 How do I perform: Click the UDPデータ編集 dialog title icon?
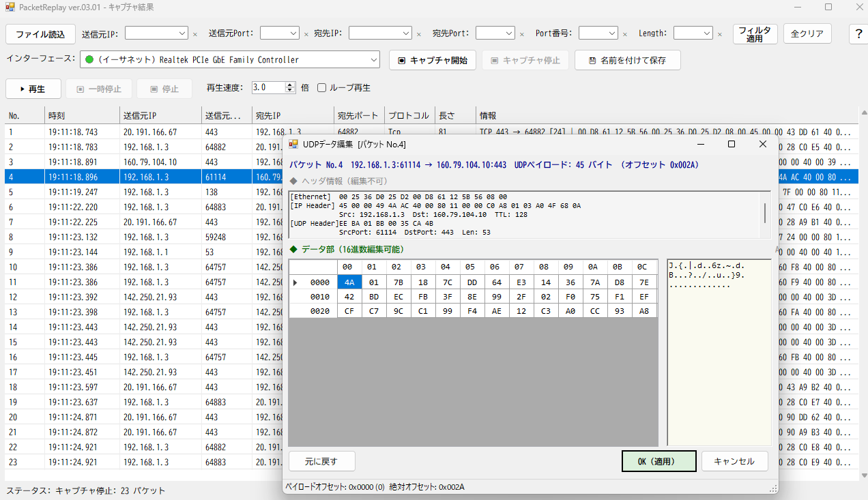point(293,144)
